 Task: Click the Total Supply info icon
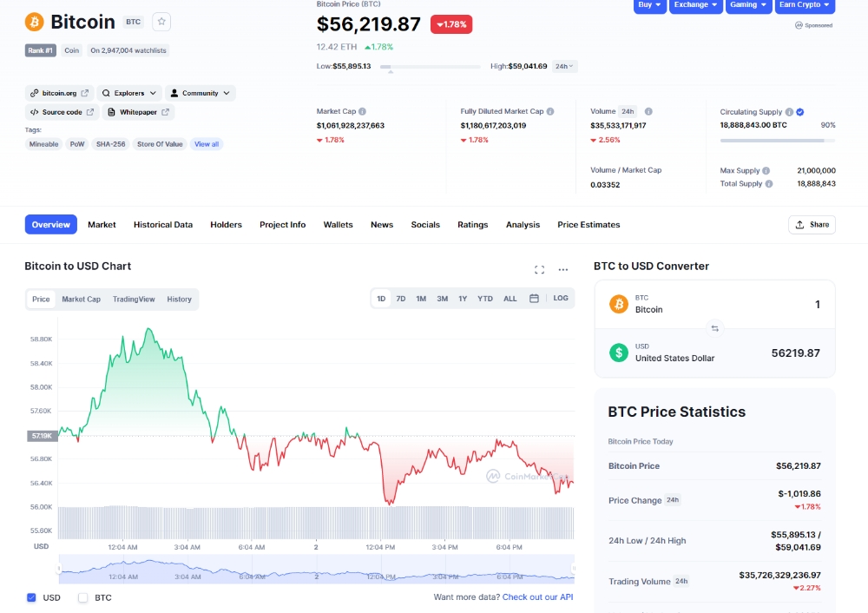[769, 184]
